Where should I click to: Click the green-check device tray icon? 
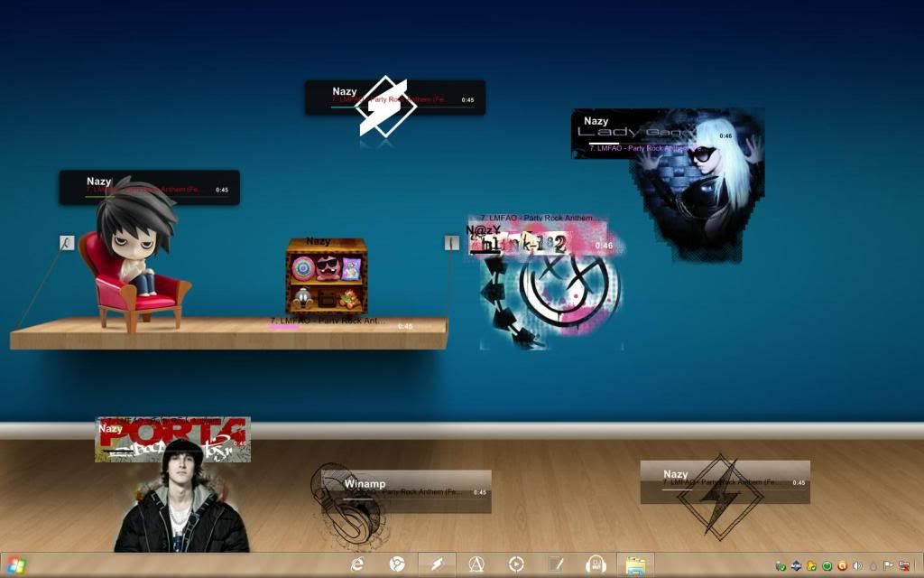[781, 566]
